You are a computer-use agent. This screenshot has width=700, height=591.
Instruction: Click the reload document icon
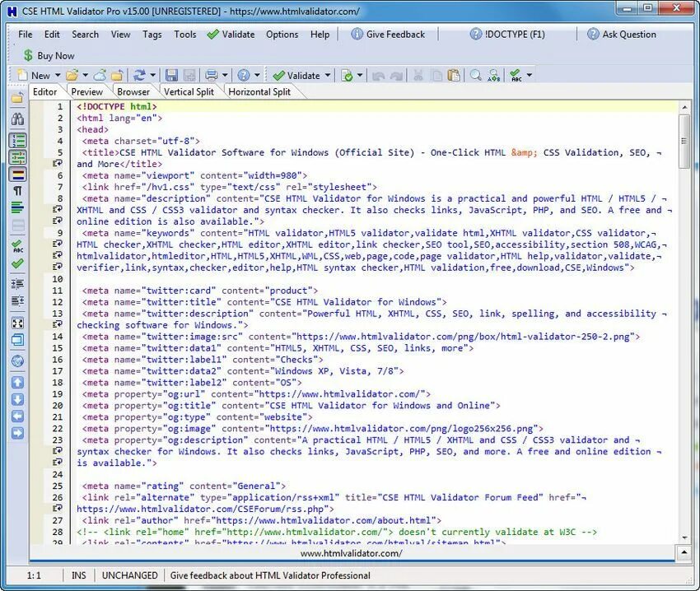click(x=140, y=76)
